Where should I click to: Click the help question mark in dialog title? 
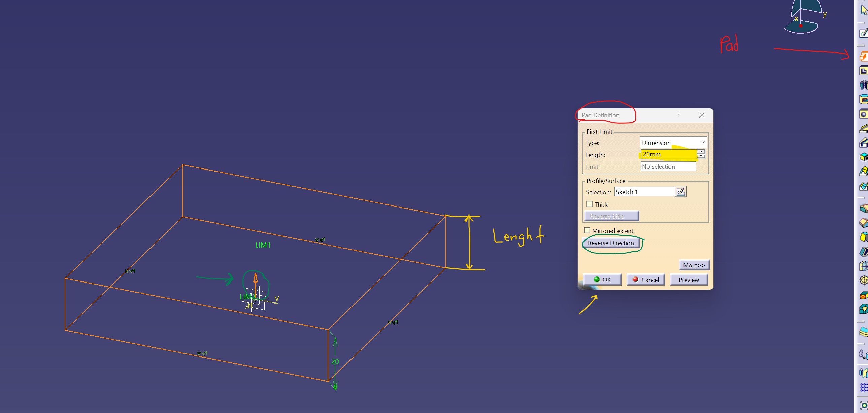pyautogui.click(x=678, y=115)
